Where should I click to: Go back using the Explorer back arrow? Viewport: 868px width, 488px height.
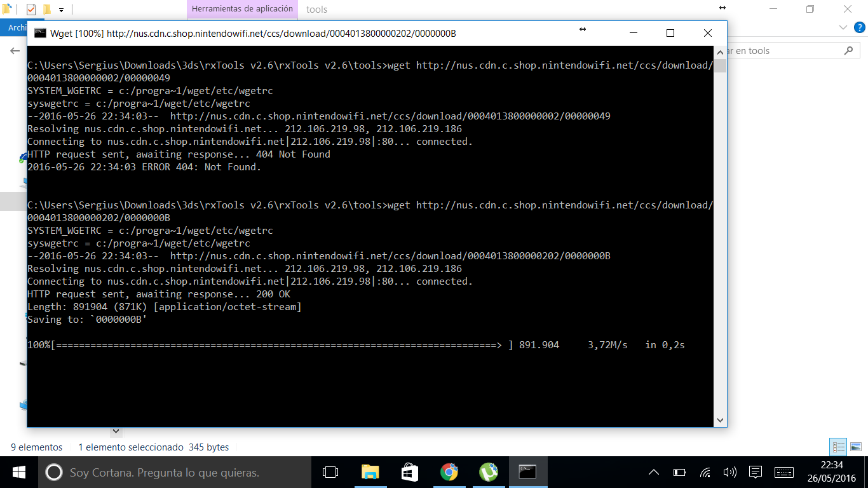click(x=15, y=51)
